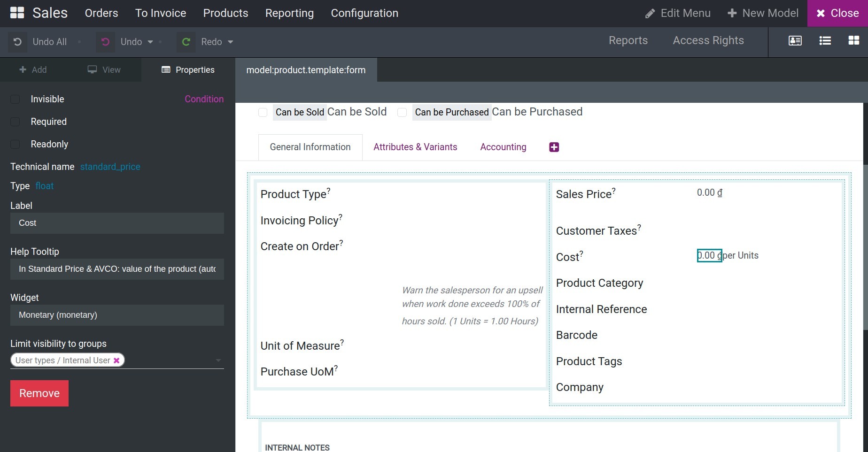868x452 pixels.
Task: Open the Widget Monetary dropdown
Action: click(117, 315)
